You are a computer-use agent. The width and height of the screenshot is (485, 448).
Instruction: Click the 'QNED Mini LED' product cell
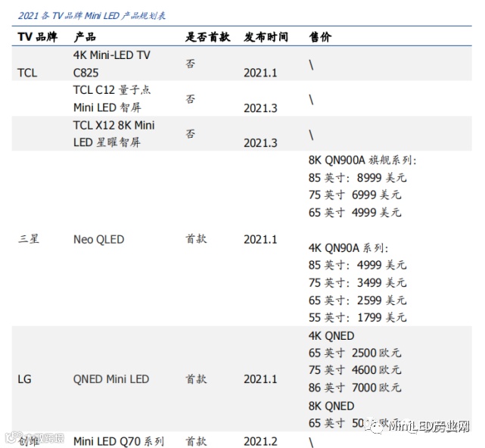click(x=111, y=379)
